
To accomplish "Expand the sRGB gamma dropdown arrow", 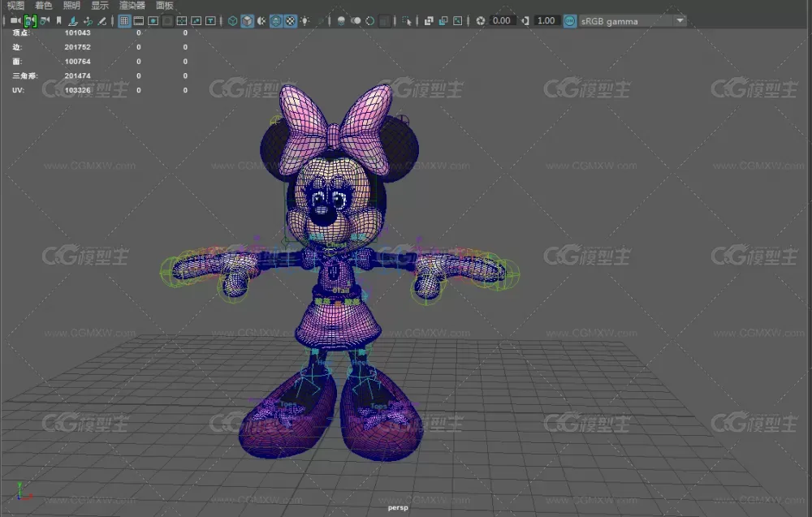I will [x=680, y=21].
